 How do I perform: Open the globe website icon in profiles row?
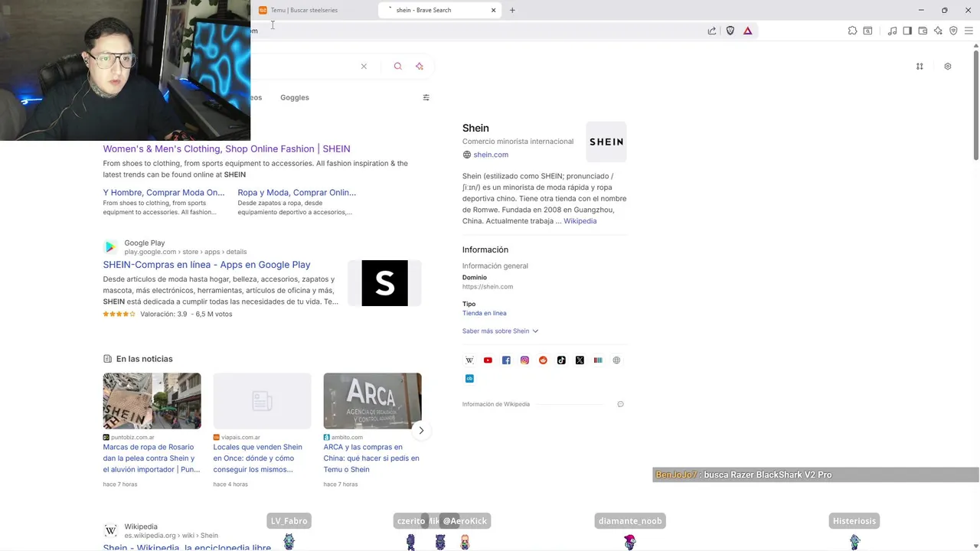click(616, 360)
